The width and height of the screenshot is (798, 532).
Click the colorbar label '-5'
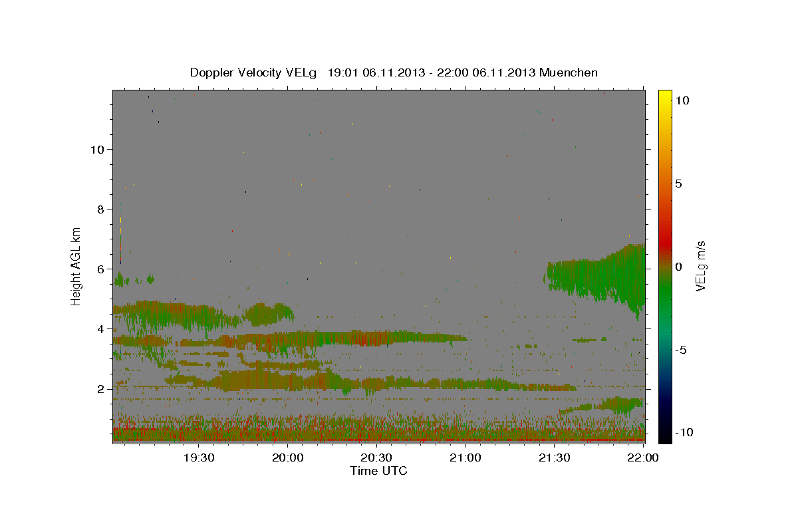point(682,350)
